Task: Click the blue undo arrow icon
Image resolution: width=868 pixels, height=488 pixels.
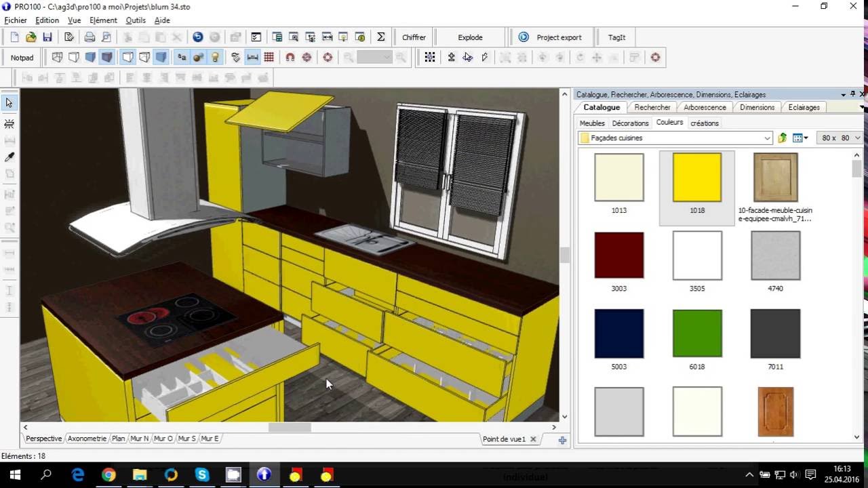Action: [x=198, y=37]
